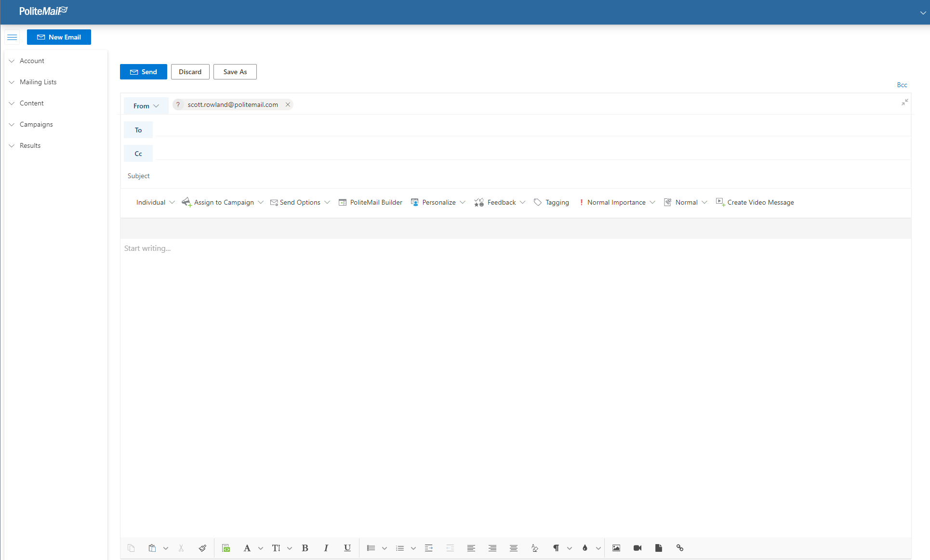The width and height of the screenshot is (930, 560).
Task: Click the insert link icon
Action: pyautogui.click(x=679, y=548)
